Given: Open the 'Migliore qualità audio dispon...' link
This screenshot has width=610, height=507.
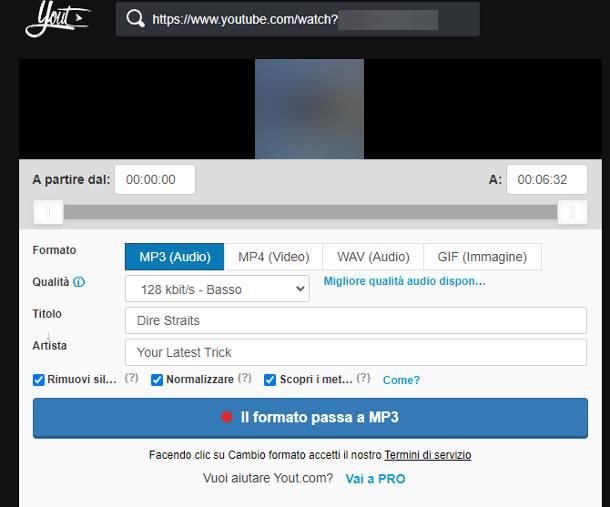Looking at the screenshot, I should (404, 281).
